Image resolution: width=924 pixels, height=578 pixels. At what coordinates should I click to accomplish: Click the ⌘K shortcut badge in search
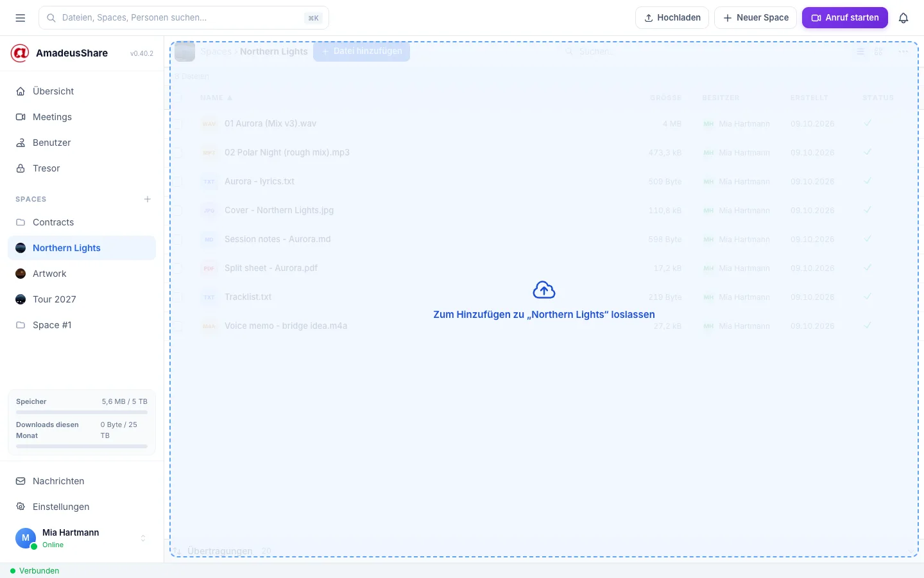tap(313, 18)
